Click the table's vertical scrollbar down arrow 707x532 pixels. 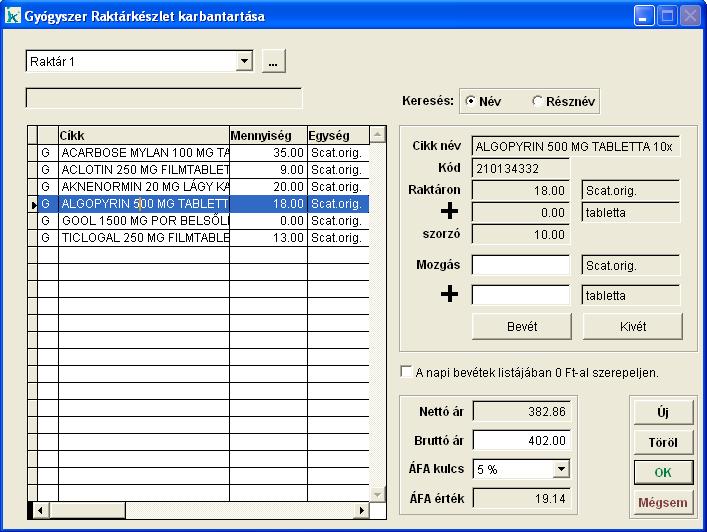coord(377,494)
